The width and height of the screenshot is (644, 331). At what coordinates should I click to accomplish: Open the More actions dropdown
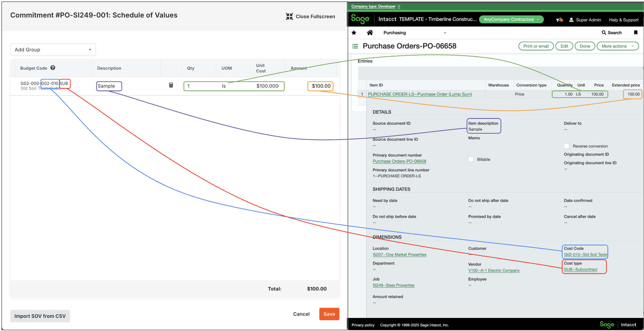(617, 46)
